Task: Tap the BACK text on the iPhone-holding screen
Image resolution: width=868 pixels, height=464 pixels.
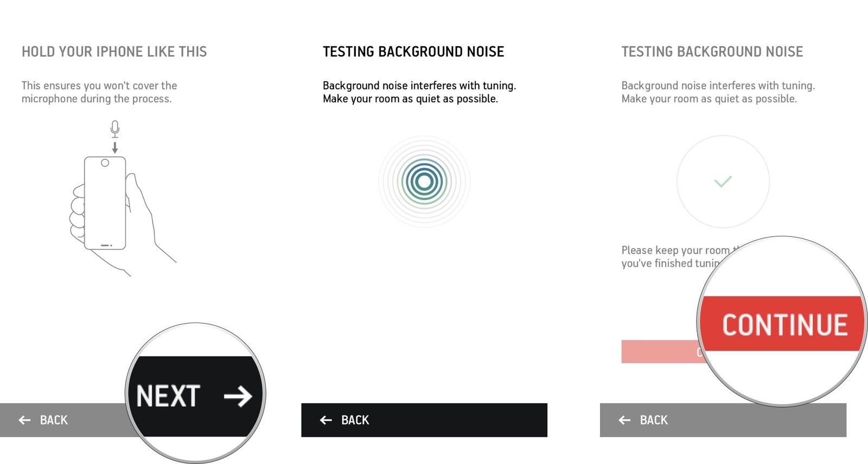Action: [x=54, y=420]
